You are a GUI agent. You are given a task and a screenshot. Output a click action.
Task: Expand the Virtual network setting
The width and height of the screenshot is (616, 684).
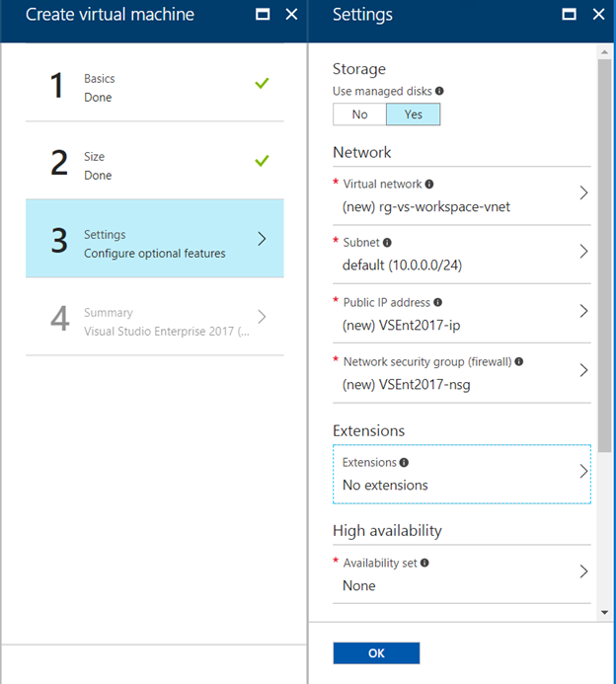461,194
